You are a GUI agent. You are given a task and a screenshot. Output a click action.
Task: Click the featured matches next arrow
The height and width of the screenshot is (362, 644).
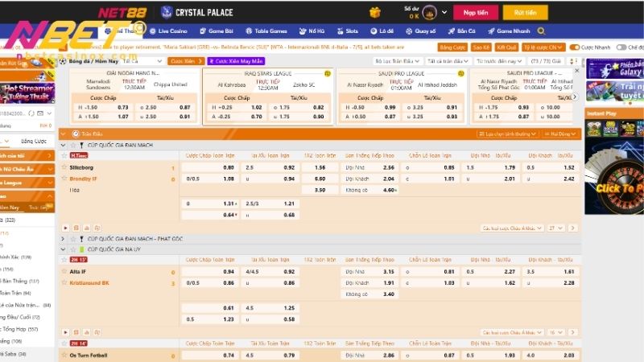(575, 97)
